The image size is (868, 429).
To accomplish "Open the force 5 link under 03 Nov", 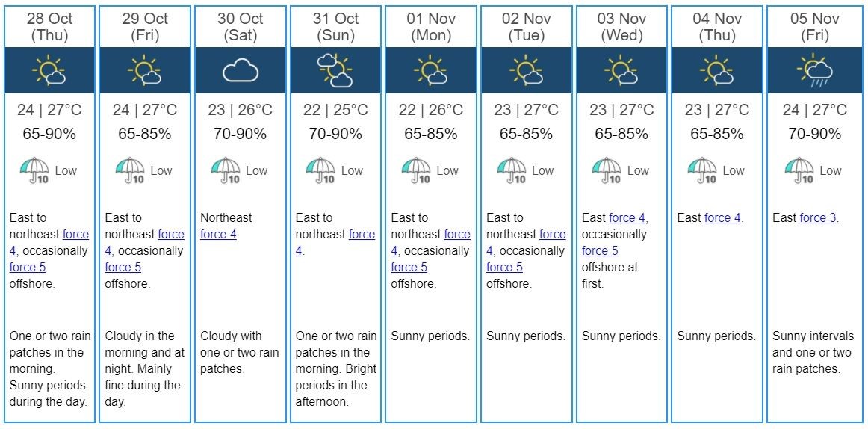I will [600, 251].
